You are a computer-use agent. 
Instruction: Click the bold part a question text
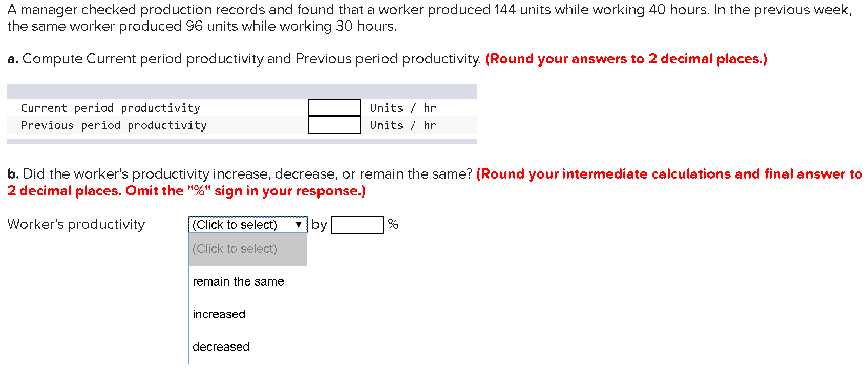pyautogui.click(x=12, y=58)
